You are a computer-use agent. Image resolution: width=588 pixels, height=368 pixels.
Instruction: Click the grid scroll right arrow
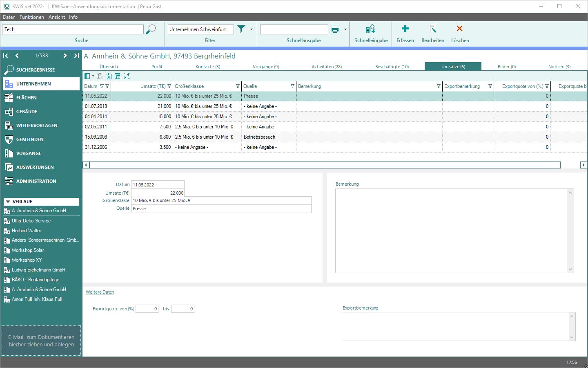point(584,165)
